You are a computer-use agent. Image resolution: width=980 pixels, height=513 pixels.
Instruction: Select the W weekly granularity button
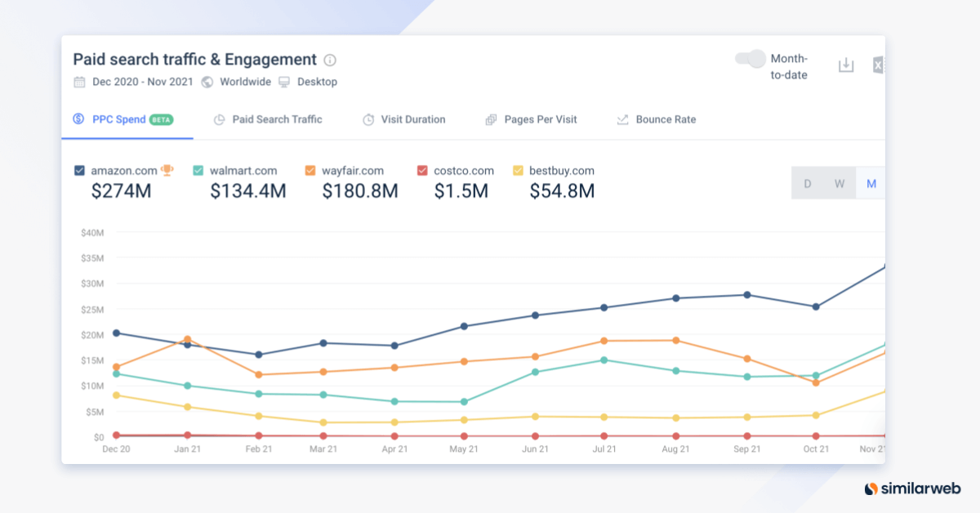[839, 183]
